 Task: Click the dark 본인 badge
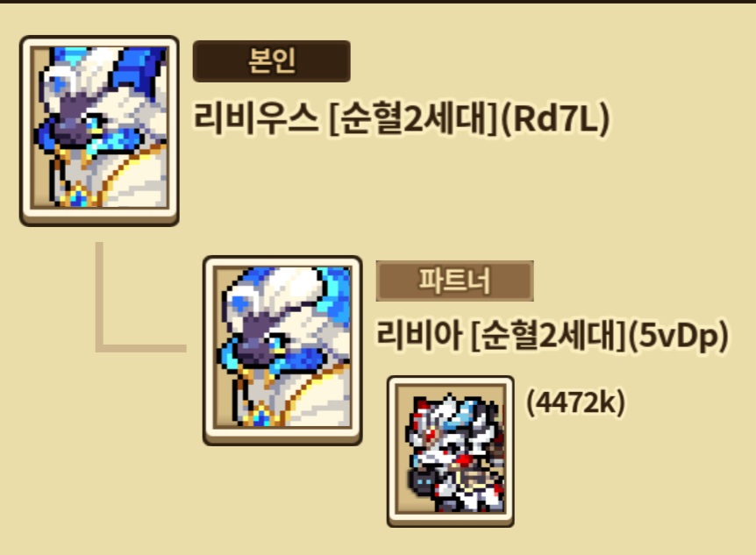[x=272, y=61]
